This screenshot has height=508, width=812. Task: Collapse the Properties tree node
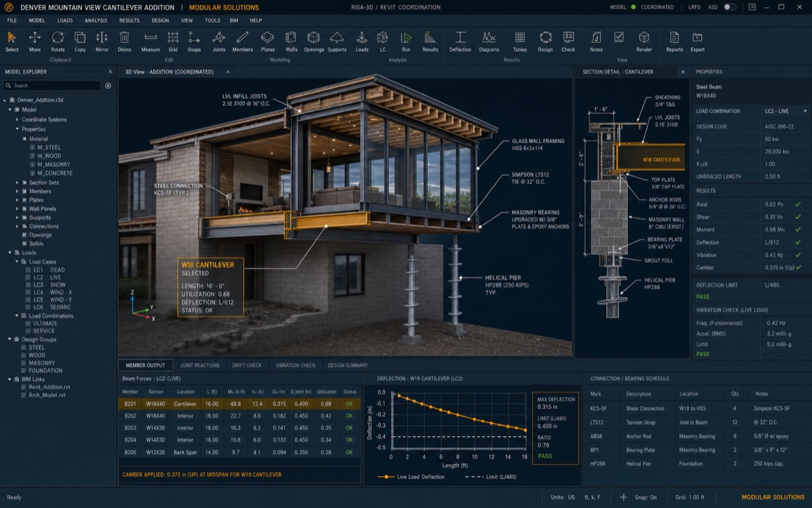coord(17,129)
